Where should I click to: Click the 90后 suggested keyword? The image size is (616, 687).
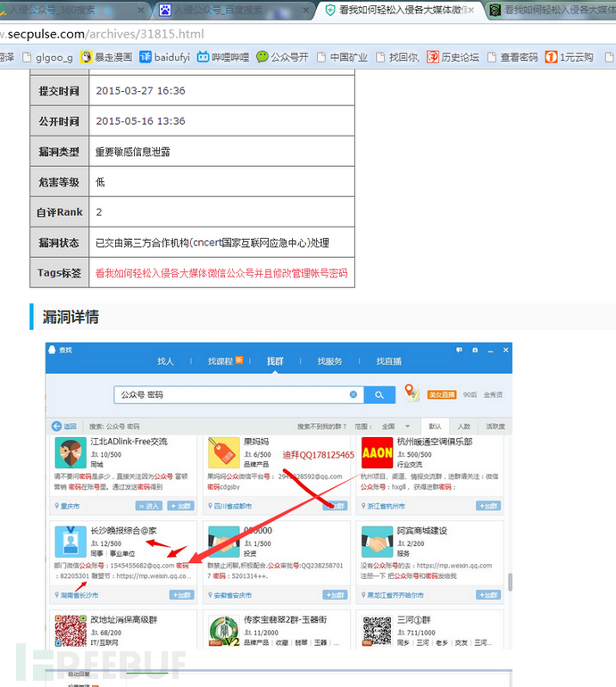coord(470,394)
